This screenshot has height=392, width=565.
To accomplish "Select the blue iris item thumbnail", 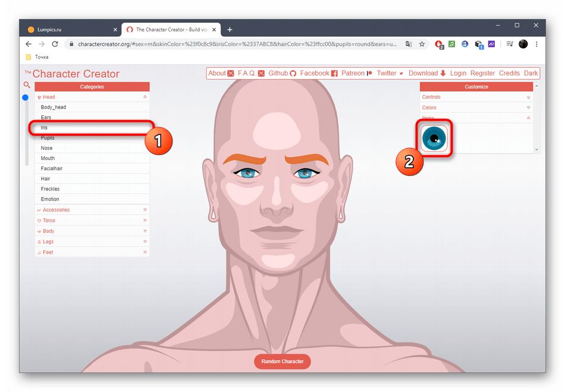I will pos(434,138).
